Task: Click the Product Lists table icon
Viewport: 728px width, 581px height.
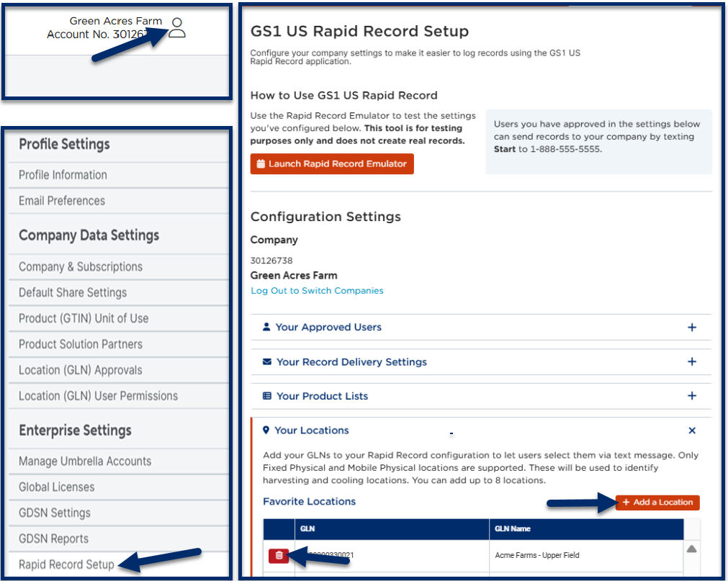Action: point(267,396)
